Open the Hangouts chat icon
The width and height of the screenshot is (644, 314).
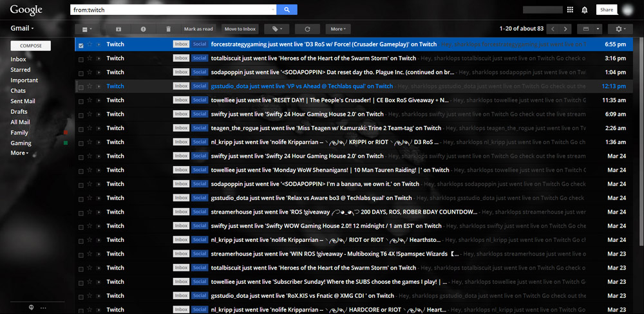tap(32, 308)
